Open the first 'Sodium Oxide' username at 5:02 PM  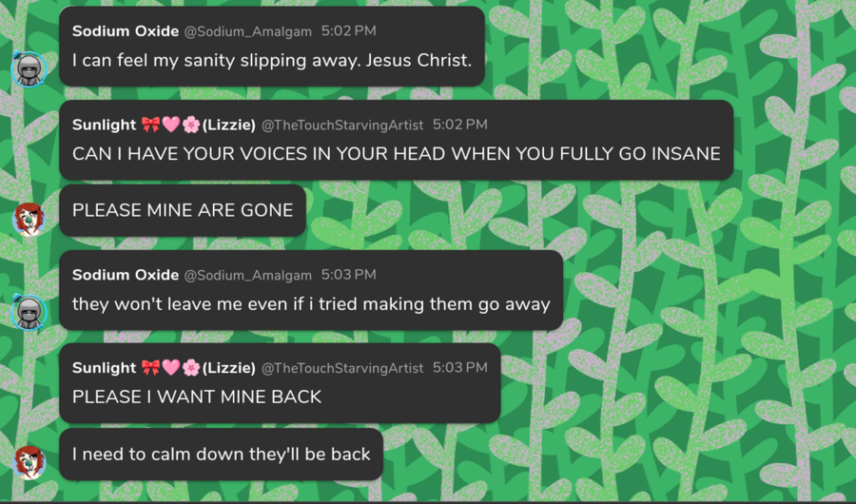[x=126, y=31]
